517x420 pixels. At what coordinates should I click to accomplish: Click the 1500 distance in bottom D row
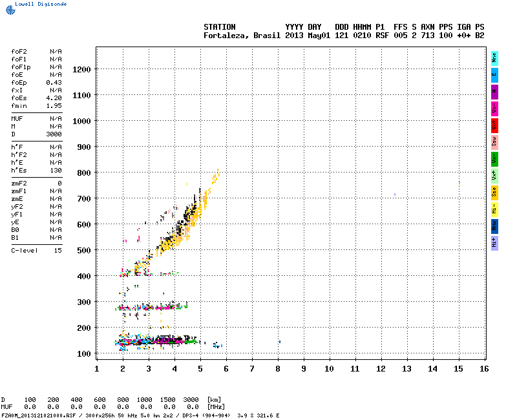coord(167,399)
